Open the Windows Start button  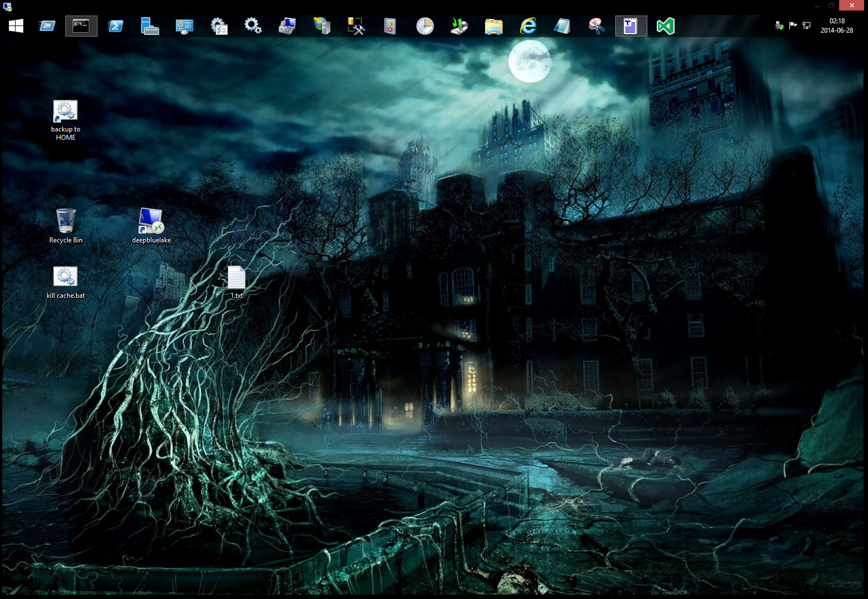[x=16, y=26]
